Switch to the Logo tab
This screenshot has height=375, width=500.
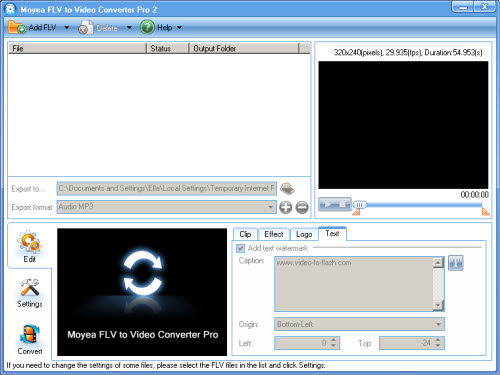coord(304,234)
